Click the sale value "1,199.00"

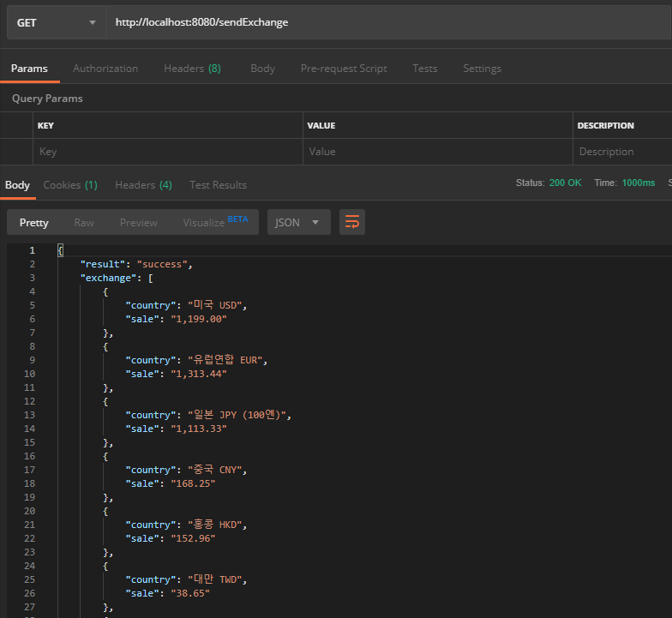coord(199,319)
